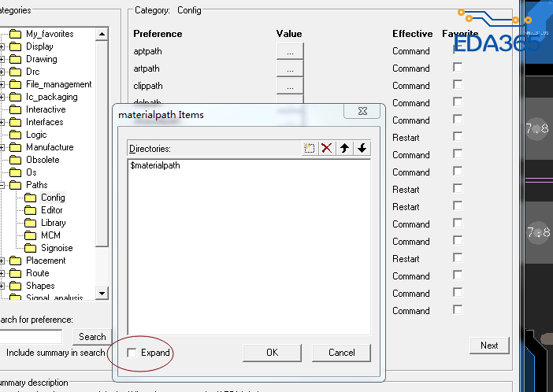Toggle Include summary in search checkbox
553x392 pixels.
coord(0,353)
